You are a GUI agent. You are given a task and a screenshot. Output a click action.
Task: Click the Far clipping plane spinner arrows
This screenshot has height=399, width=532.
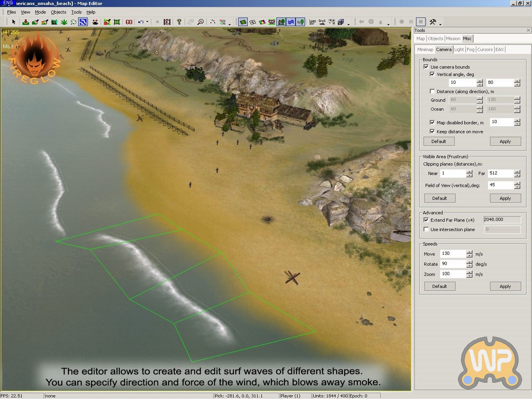coord(517,173)
